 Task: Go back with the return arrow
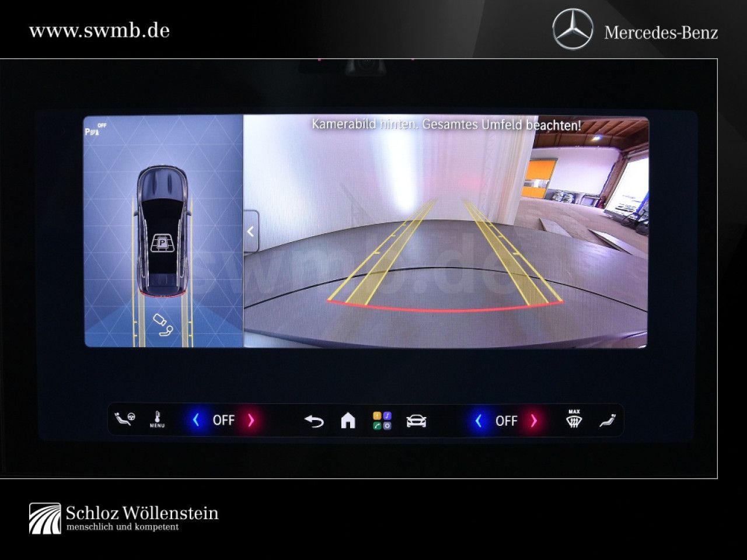314,421
